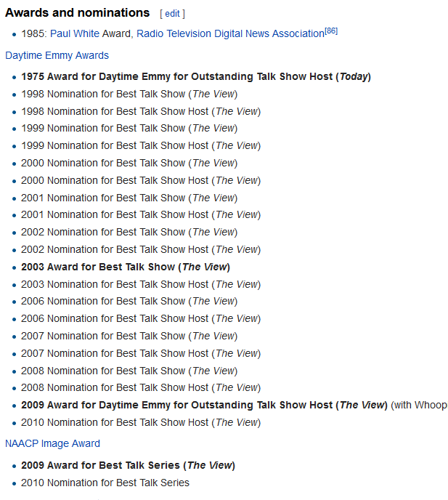Screen dimensions: 448x500
Task: Click the 2002 Best Talk Show Host nomination
Action: (x=140, y=249)
